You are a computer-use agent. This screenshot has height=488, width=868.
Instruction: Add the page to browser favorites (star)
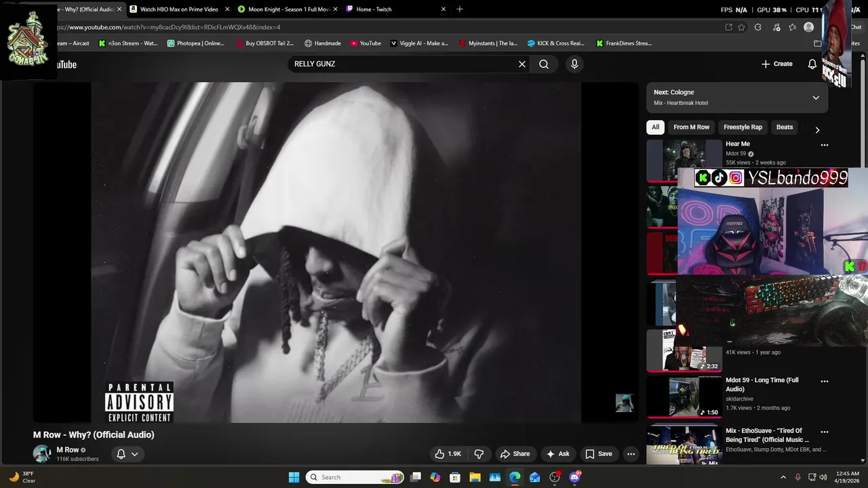741,27
